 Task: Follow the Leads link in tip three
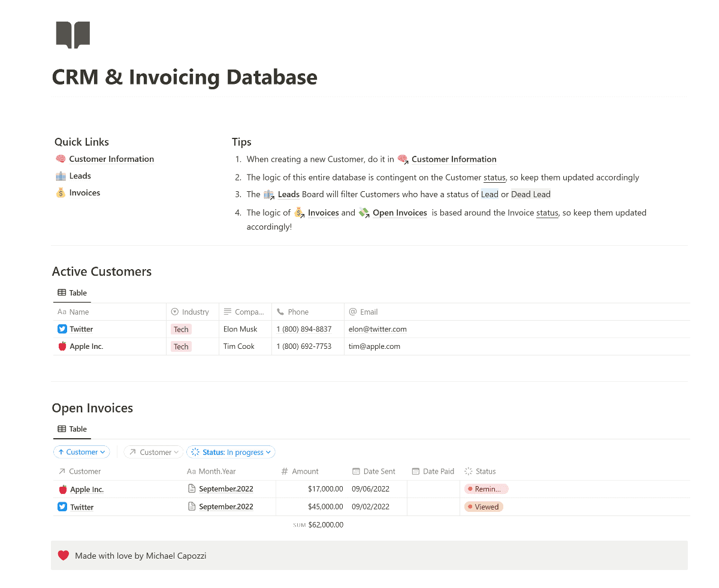tap(289, 194)
